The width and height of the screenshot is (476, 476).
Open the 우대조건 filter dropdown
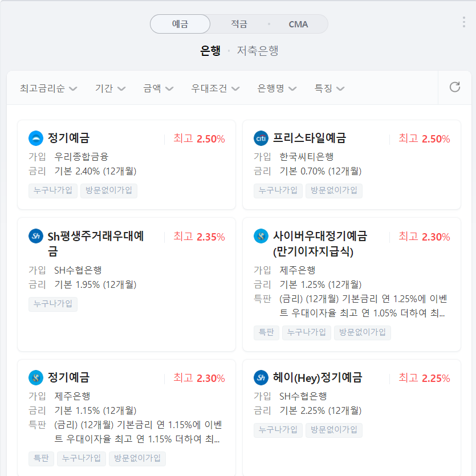pyautogui.click(x=215, y=88)
